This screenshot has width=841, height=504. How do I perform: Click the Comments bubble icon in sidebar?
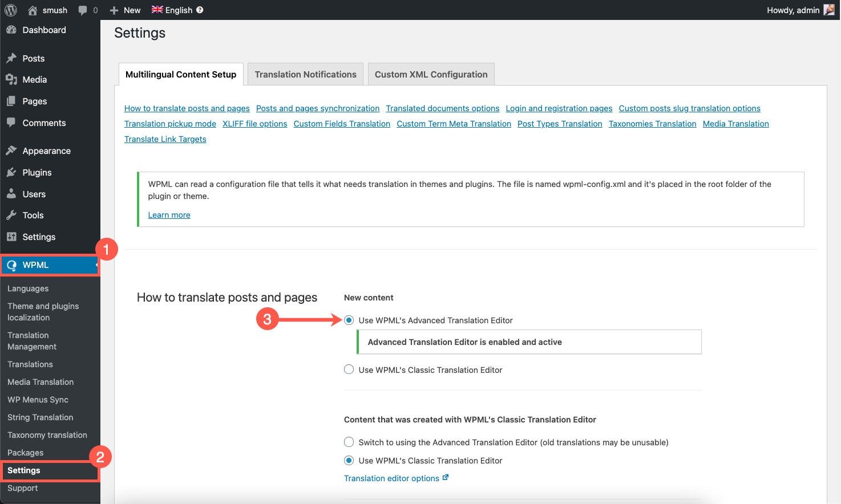pyautogui.click(x=11, y=123)
